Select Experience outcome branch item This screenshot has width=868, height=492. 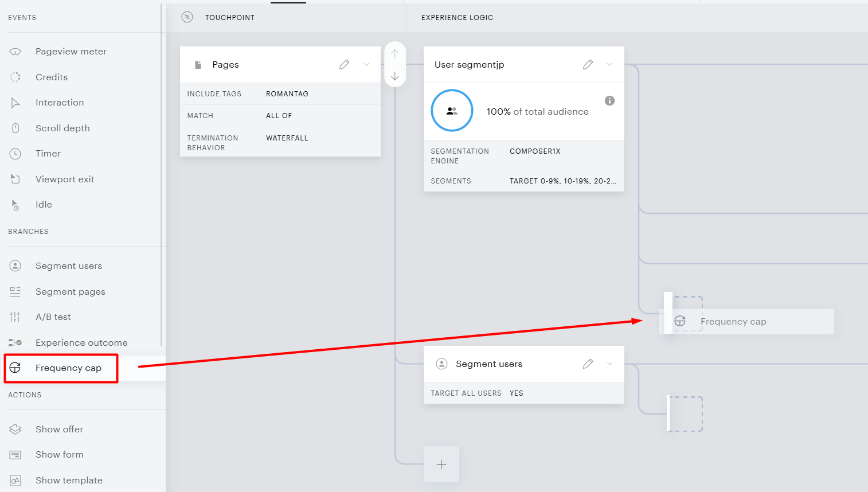click(81, 343)
